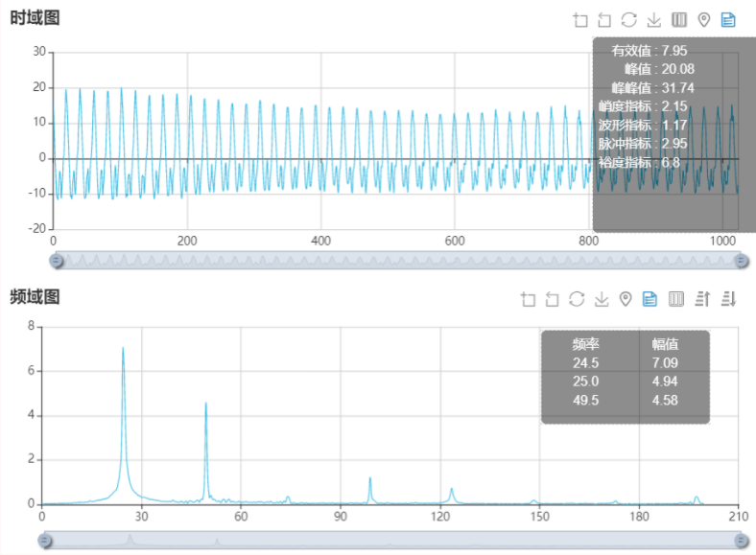Click the column grid icon in time-domain toolbar
This screenshot has height=555, width=756.
679,20
